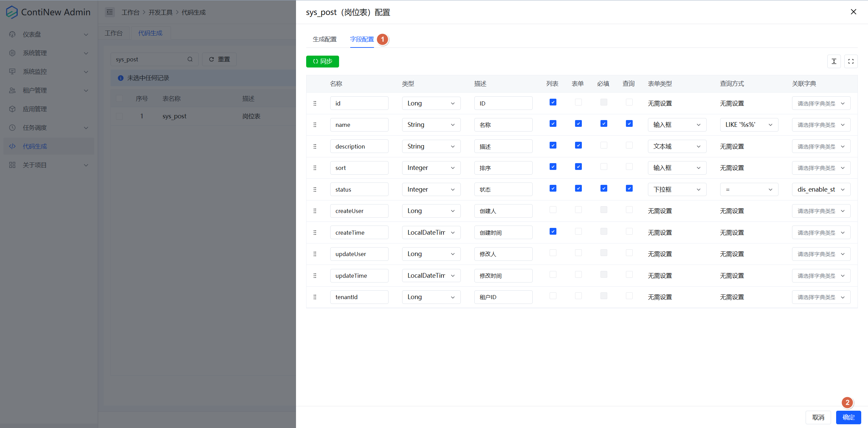Uncheck 必填 checkbox for name row

point(604,123)
